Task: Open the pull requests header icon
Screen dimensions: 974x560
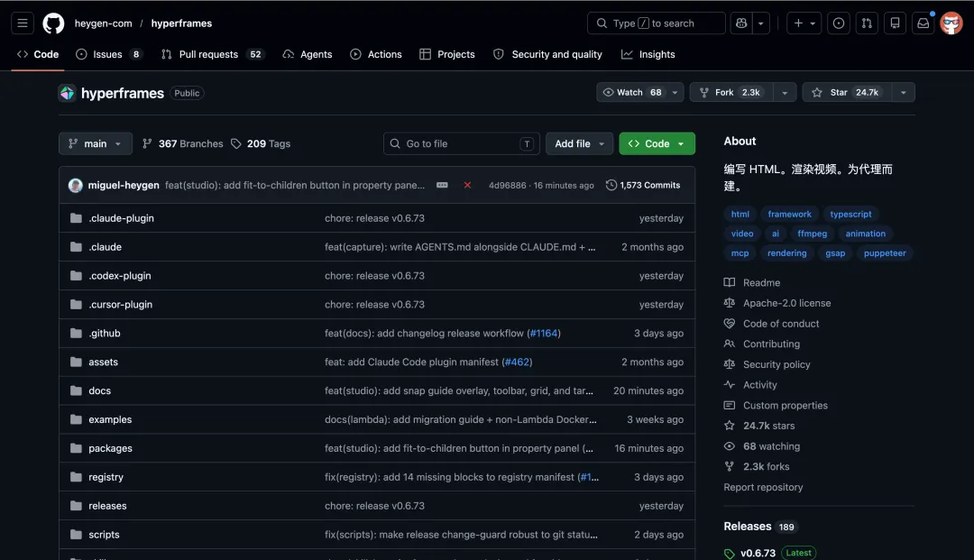Action: tap(867, 23)
